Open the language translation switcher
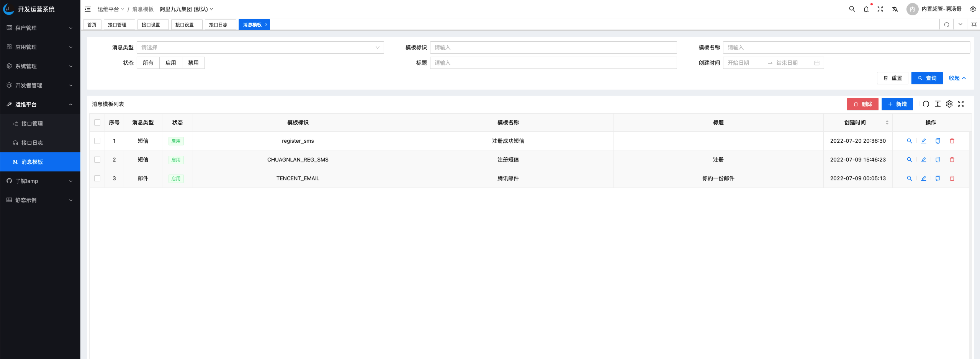Image resolution: width=980 pixels, height=359 pixels. point(895,9)
